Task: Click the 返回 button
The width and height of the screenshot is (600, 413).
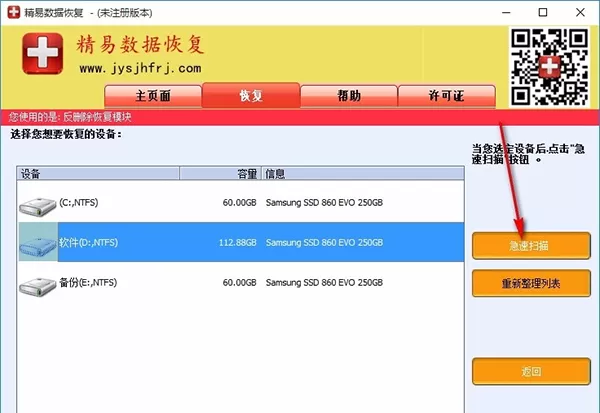Action: [531, 371]
